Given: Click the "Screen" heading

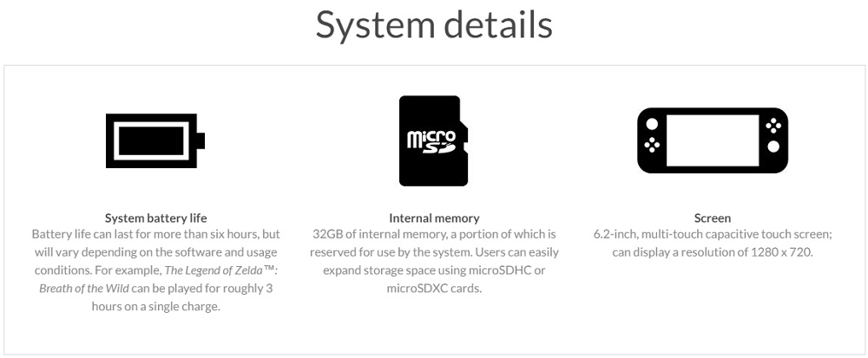Looking at the screenshot, I should (x=713, y=218).
